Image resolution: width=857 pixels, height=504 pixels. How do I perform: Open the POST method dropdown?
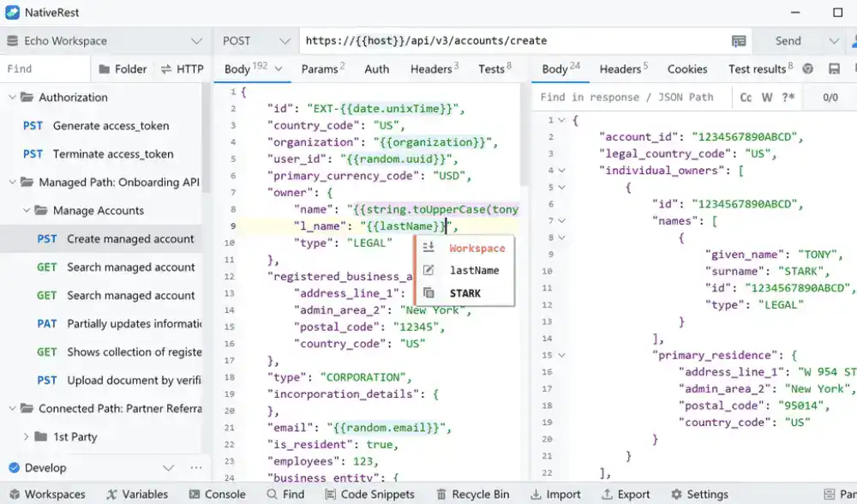[255, 41]
